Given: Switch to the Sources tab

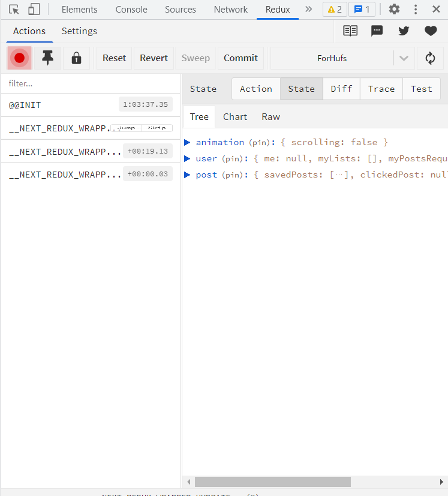Looking at the screenshot, I should coord(181,10).
